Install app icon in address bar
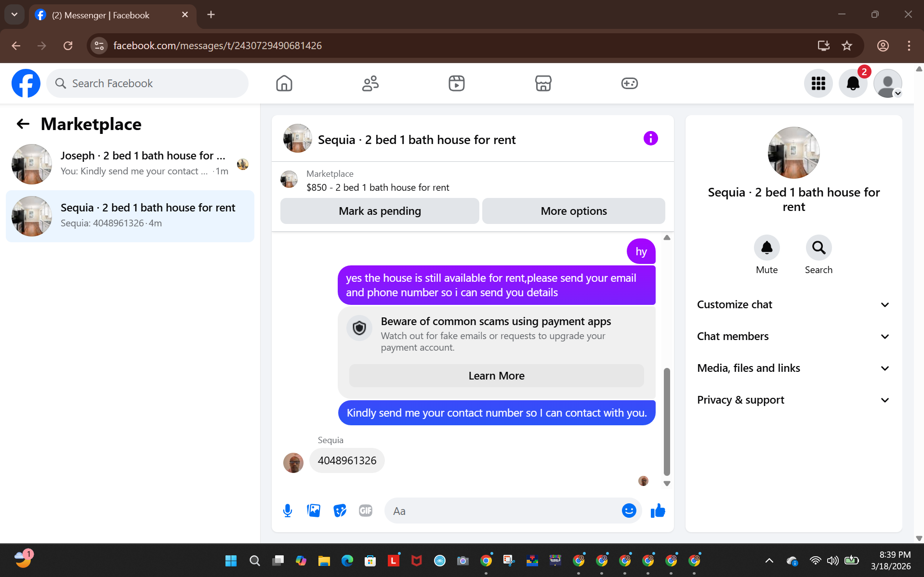 pyautogui.click(x=823, y=46)
